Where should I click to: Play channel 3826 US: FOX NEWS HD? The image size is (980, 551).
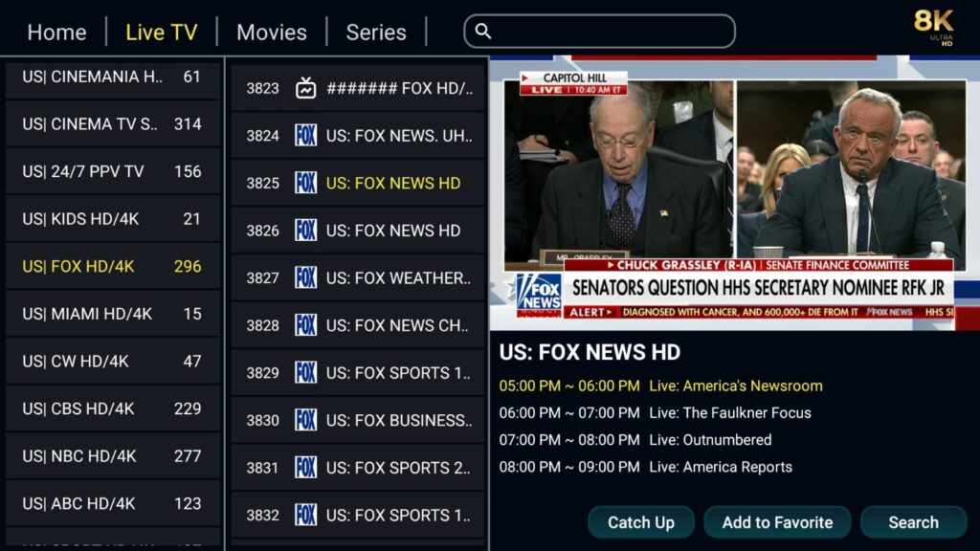click(x=358, y=231)
